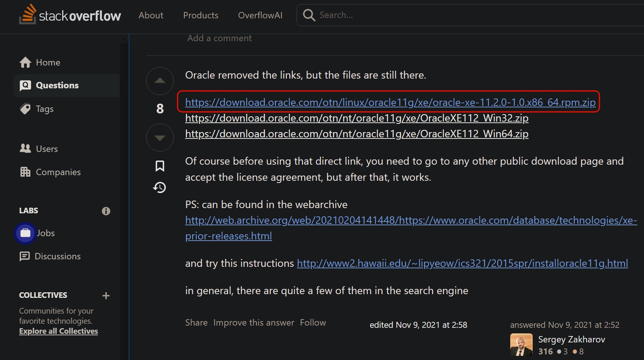Click the vote score 8
This screenshot has height=360, width=644.
coord(160,109)
